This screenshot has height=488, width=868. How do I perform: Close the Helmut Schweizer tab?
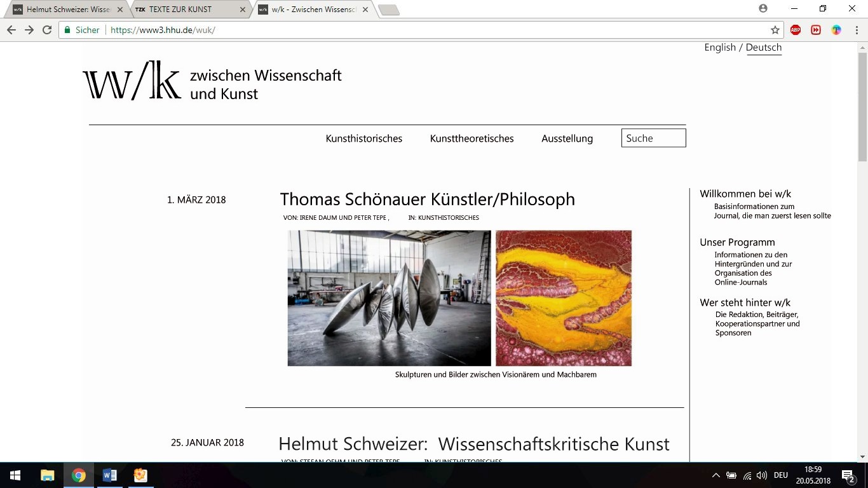[120, 10]
